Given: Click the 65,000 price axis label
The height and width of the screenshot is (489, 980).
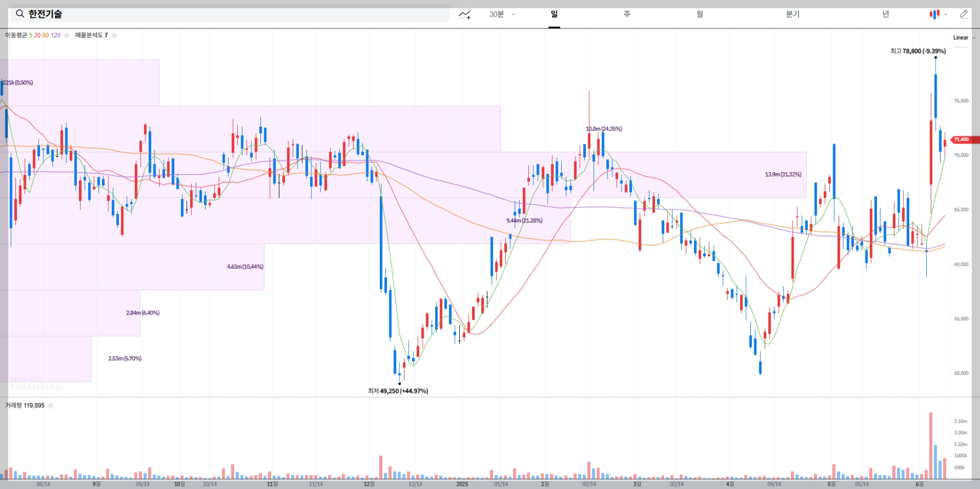Looking at the screenshot, I should (x=961, y=209).
